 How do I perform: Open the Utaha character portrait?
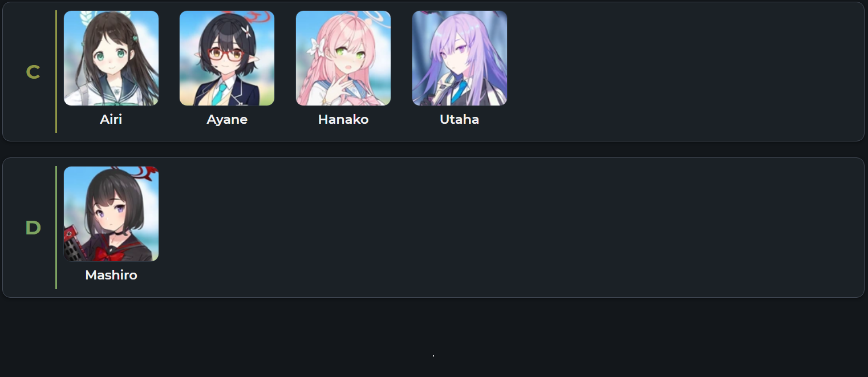point(460,58)
